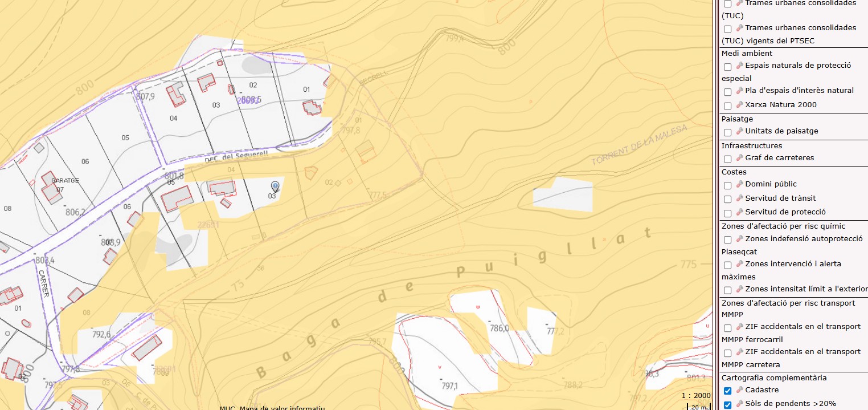The image size is (868, 410).
Task: Open wrench settings for Domini públic layer
Action: click(x=740, y=184)
